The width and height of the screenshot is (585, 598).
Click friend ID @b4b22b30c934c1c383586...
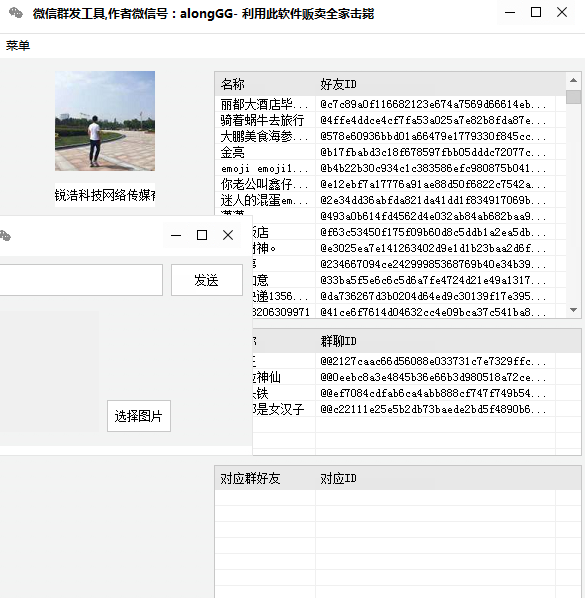coord(433,168)
